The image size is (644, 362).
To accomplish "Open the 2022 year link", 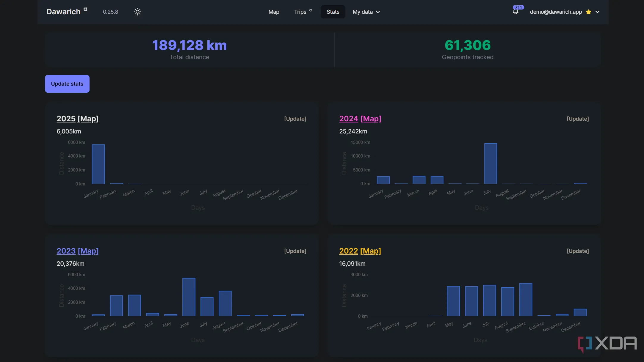I will 349,251.
